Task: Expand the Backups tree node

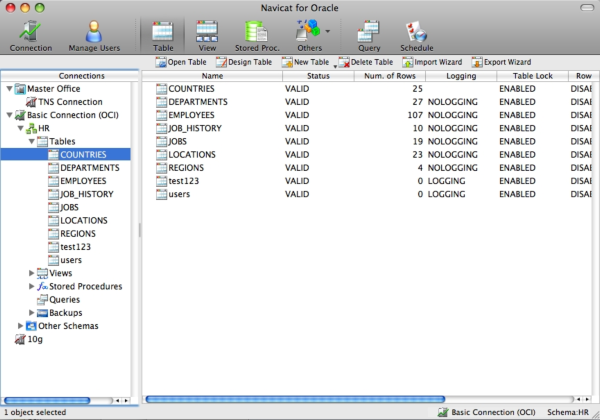Action: [32, 313]
